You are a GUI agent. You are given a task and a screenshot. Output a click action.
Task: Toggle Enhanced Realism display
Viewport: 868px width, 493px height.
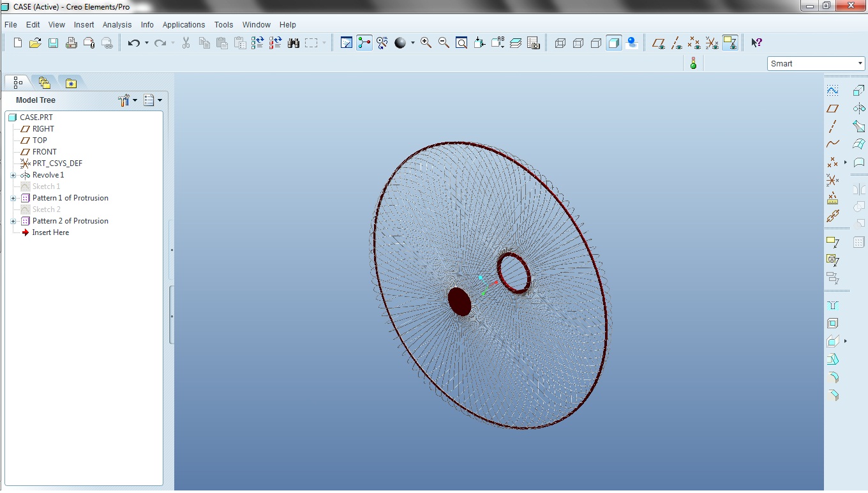point(632,43)
